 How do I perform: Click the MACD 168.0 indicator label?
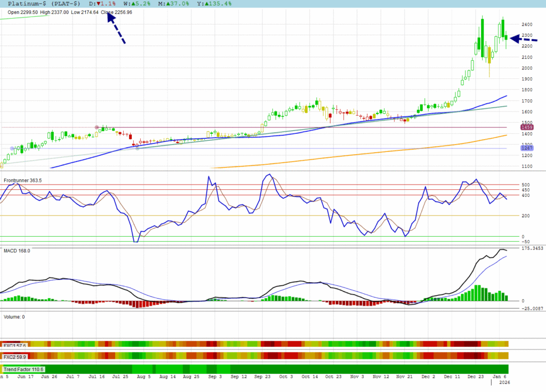pos(17,250)
